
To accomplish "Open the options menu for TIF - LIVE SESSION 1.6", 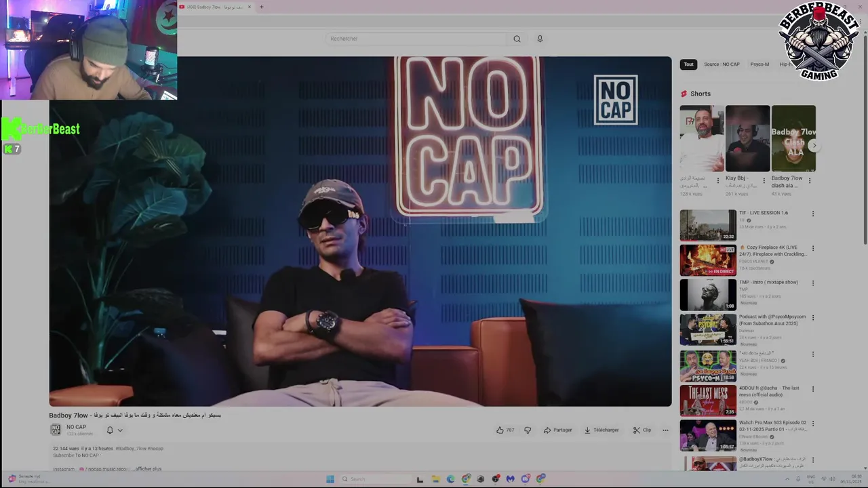I will click(812, 214).
